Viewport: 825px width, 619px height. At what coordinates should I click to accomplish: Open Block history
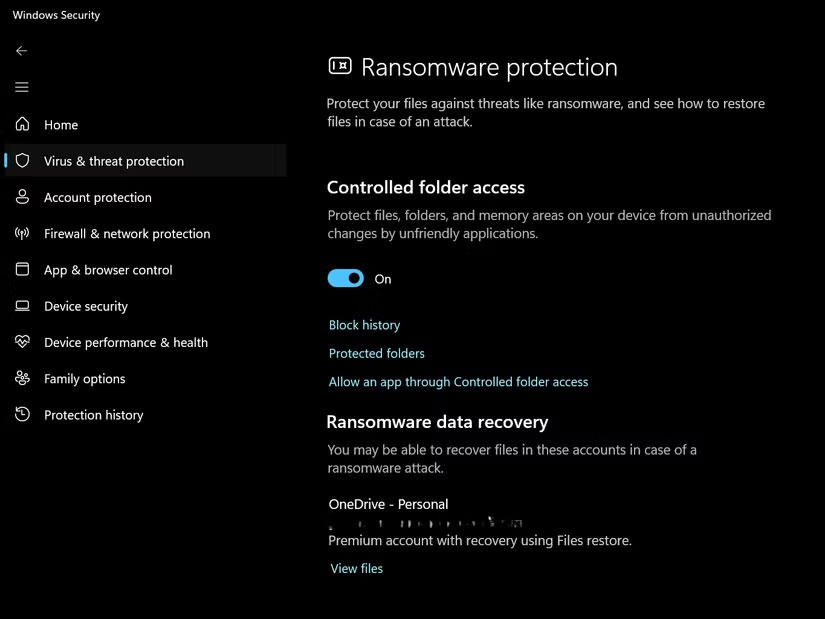coord(364,324)
